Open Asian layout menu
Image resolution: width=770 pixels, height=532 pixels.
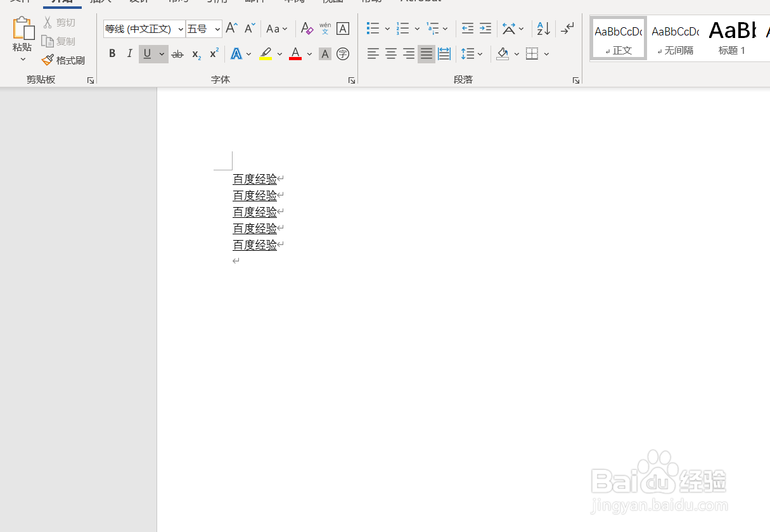click(x=513, y=28)
